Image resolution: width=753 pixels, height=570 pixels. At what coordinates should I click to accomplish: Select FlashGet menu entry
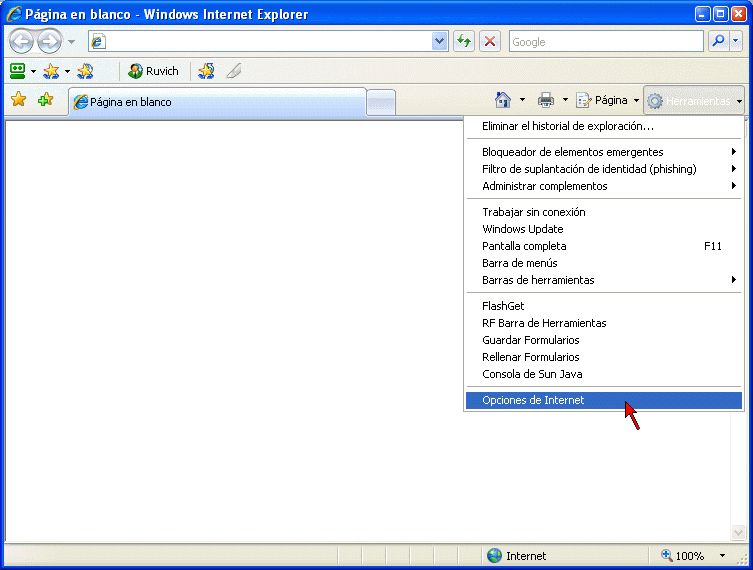[604, 306]
